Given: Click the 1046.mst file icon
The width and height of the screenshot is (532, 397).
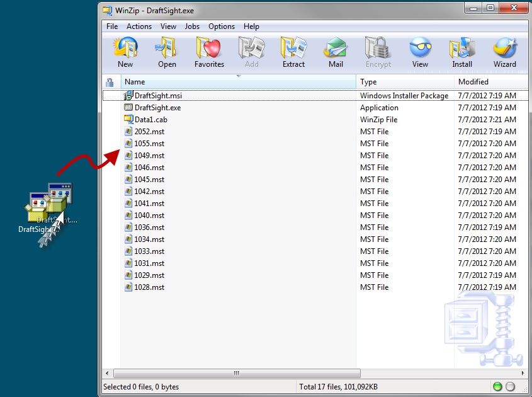Looking at the screenshot, I should click(x=128, y=167).
